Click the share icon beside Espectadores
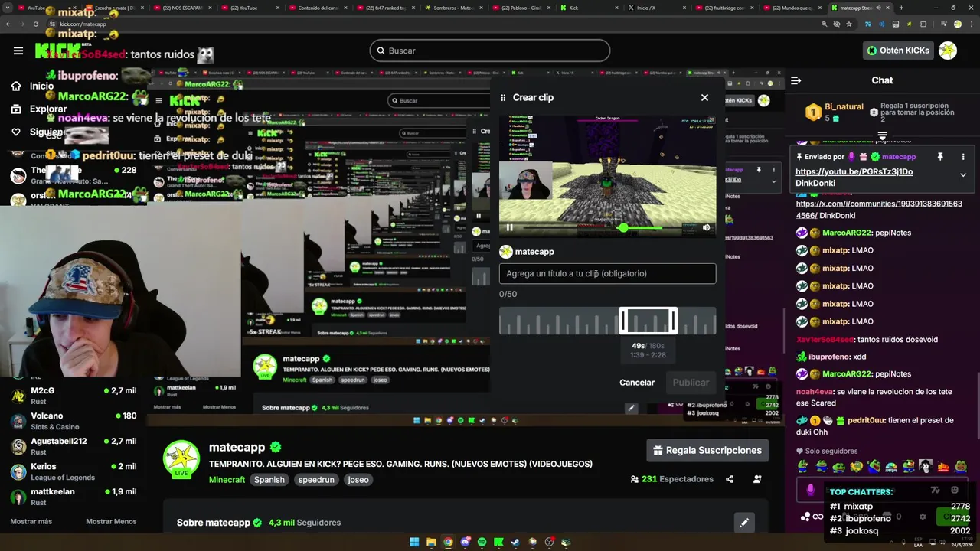 (x=730, y=479)
